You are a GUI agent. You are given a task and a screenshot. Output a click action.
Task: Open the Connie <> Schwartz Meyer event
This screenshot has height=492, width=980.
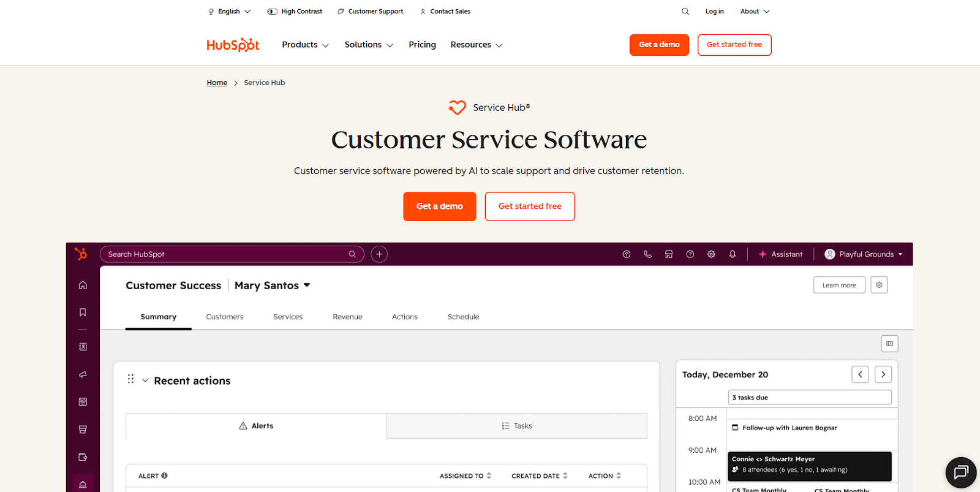tap(810, 466)
